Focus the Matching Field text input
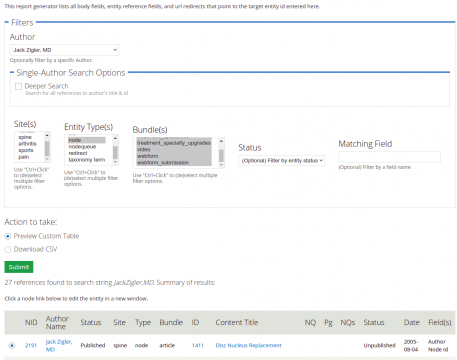Viewport: 457px width, 360px height. (389, 157)
